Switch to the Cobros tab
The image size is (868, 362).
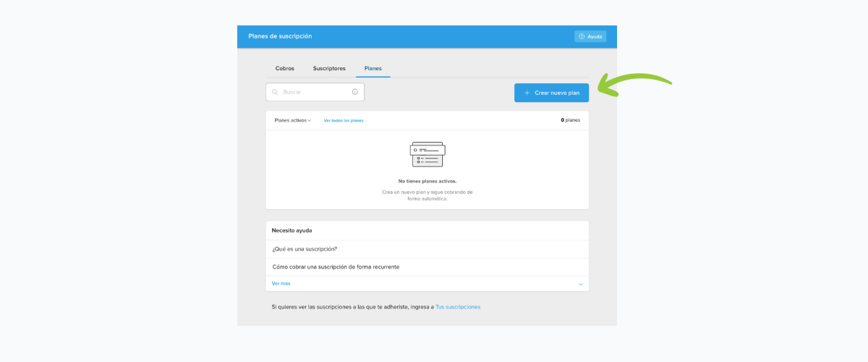285,68
